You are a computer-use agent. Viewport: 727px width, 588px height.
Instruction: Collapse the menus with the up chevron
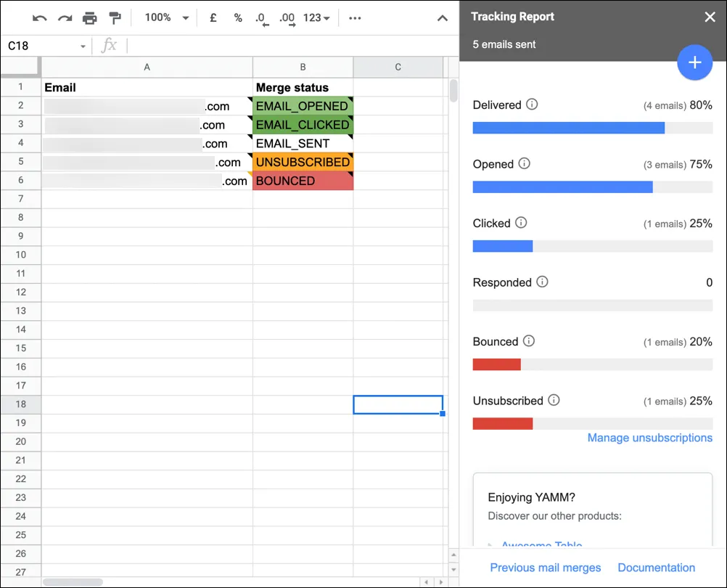point(443,18)
